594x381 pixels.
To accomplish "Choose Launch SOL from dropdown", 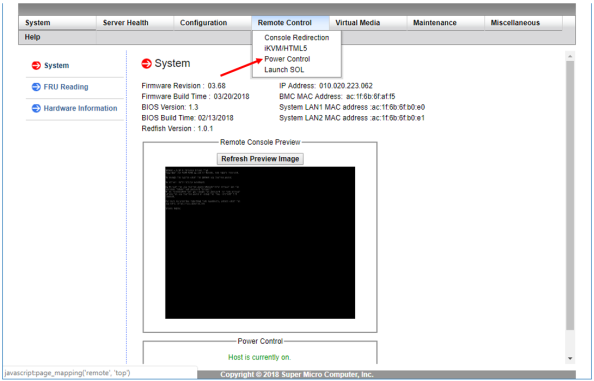I will coord(284,70).
